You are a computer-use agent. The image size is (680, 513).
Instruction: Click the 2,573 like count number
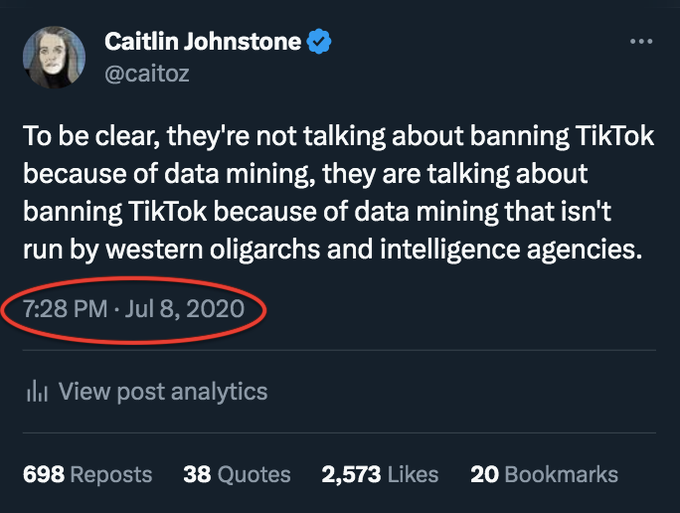pos(351,474)
